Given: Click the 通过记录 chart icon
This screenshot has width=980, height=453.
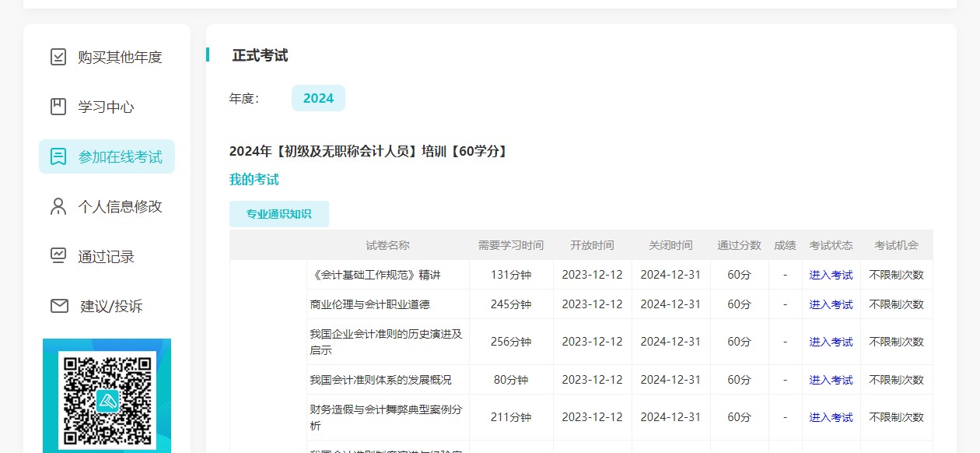Looking at the screenshot, I should click(x=58, y=256).
